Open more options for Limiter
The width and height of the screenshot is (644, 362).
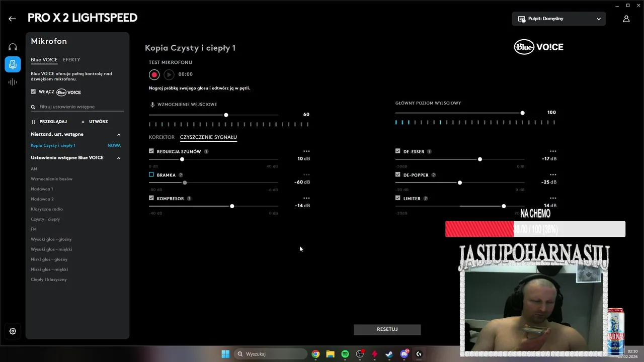553,199
